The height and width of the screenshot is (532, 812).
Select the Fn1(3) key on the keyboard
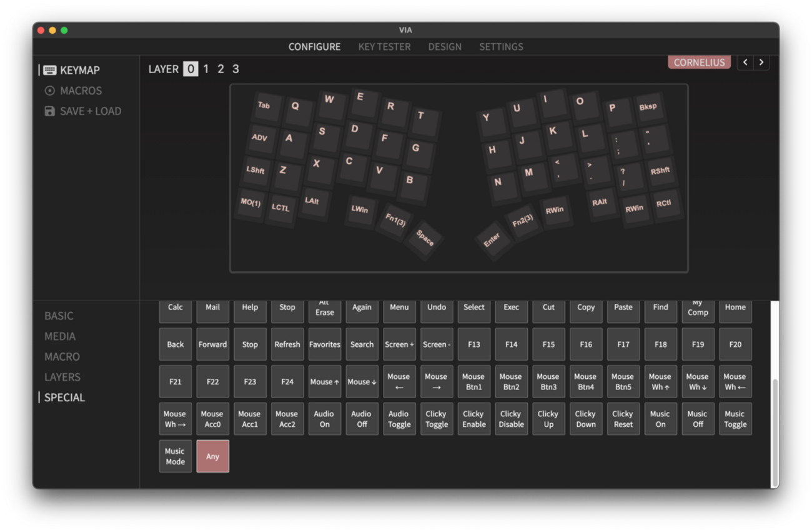click(x=395, y=221)
